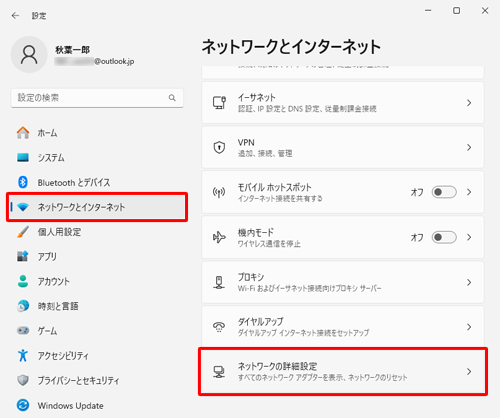Viewport: 500px width, 418px height.
Task: Open the ネットワークの詳細設定 title
Action: tap(277, 366)
